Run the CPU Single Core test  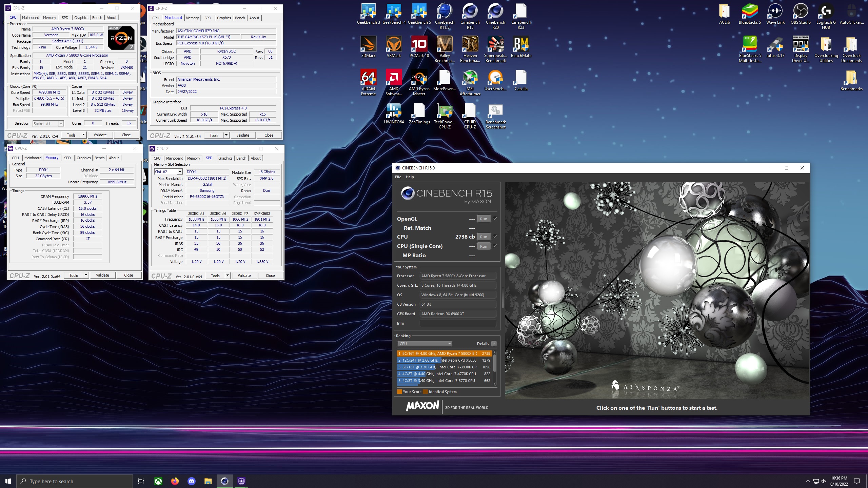pos(484,246)
